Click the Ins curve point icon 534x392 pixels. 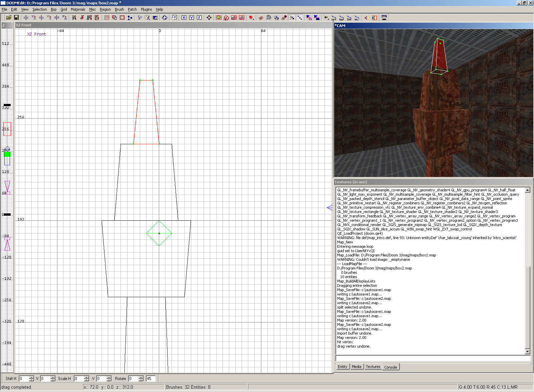point(349,18)
